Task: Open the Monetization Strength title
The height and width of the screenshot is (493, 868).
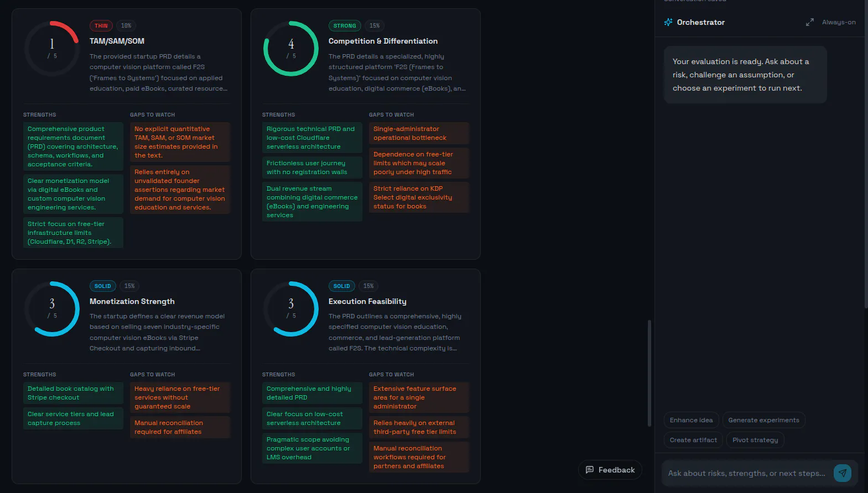Action: click(132, 301)
